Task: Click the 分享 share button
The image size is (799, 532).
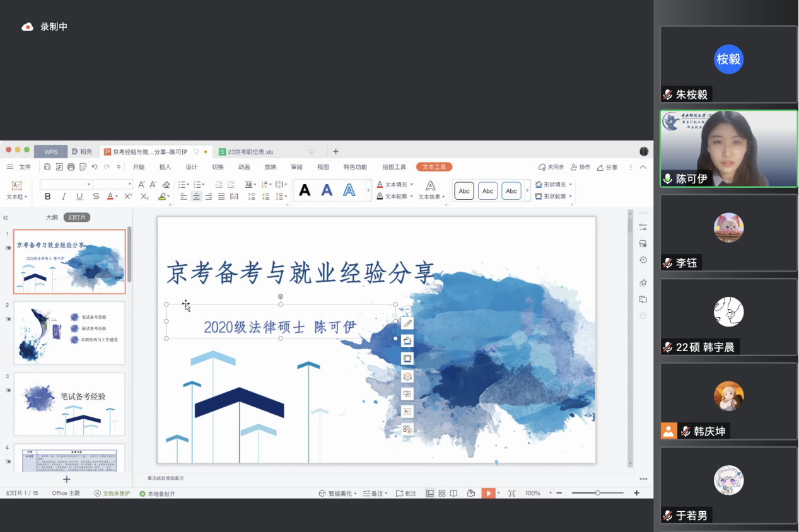Action: coord(607,167)
